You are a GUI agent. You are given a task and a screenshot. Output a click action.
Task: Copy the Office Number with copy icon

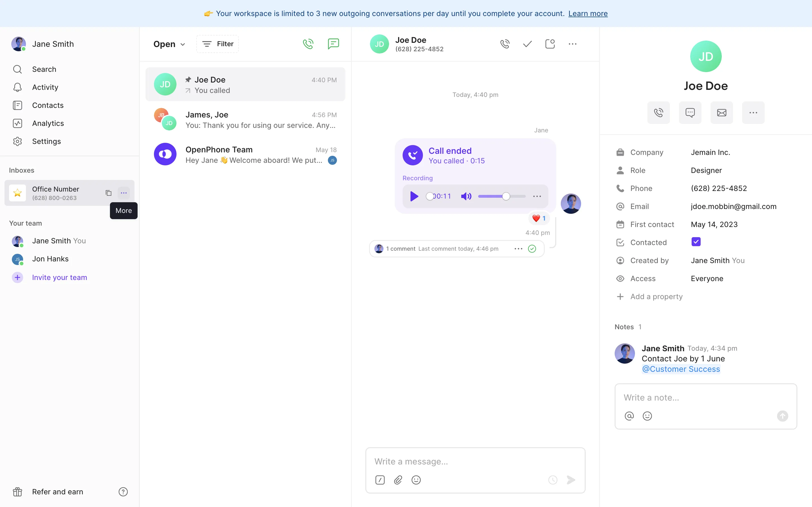pyautogui.click(x=108, y=193)
